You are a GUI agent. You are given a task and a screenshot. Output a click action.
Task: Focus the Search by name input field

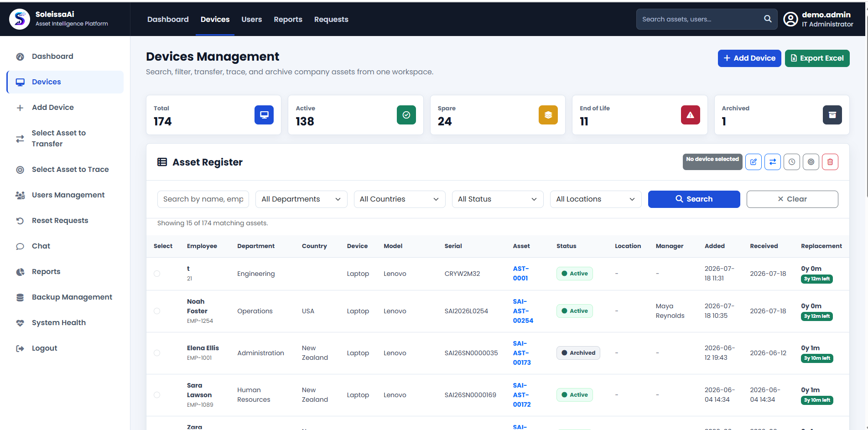203,199
